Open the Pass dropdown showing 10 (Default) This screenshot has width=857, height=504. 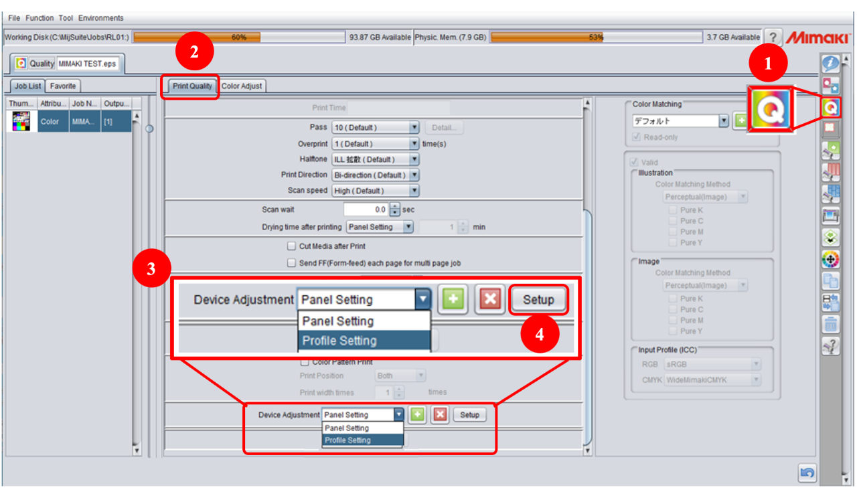pyautogui.click(x=414, y=127)
